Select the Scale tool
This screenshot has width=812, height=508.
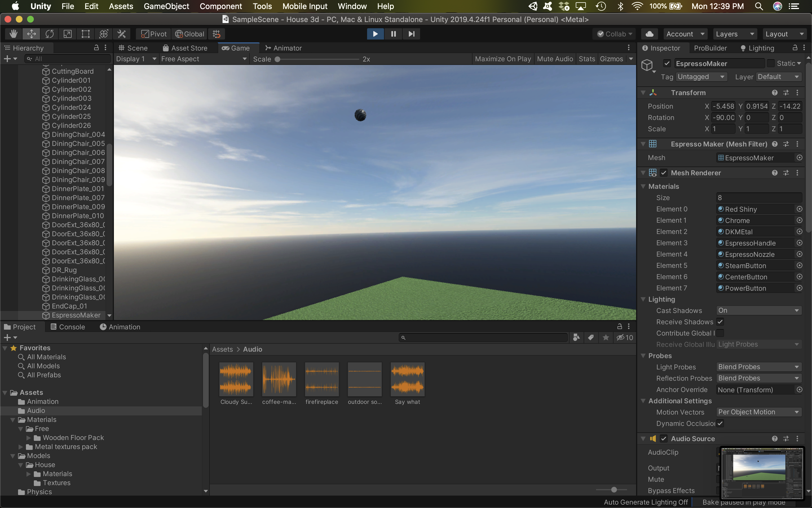click(67, 34)
